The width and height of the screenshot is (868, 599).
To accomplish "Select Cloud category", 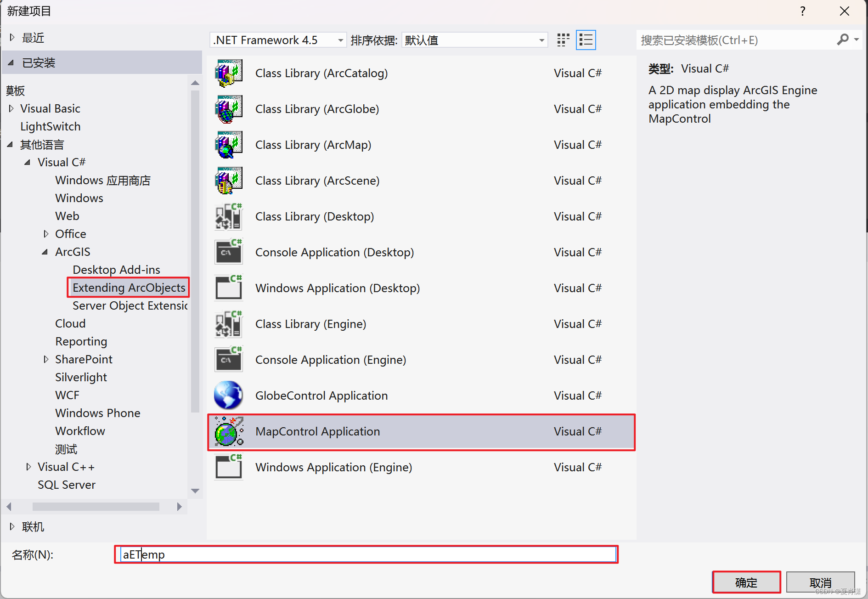I will point(70,323).
